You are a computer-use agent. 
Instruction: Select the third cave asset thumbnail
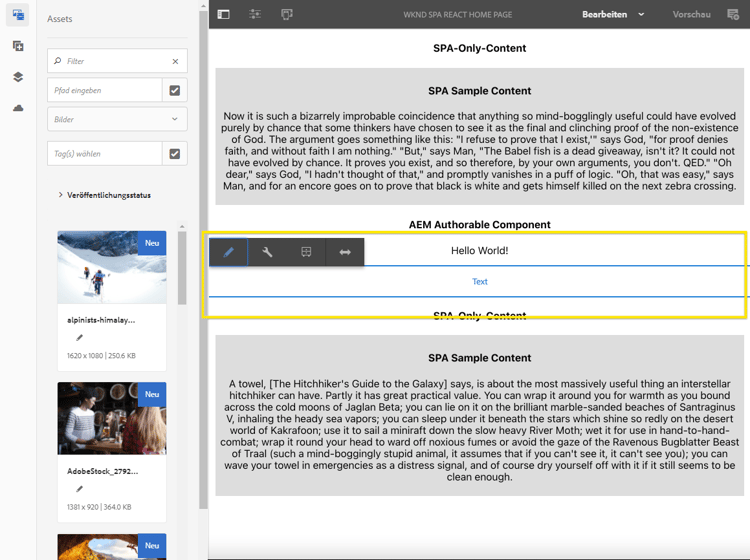click(x=112, y=547)
